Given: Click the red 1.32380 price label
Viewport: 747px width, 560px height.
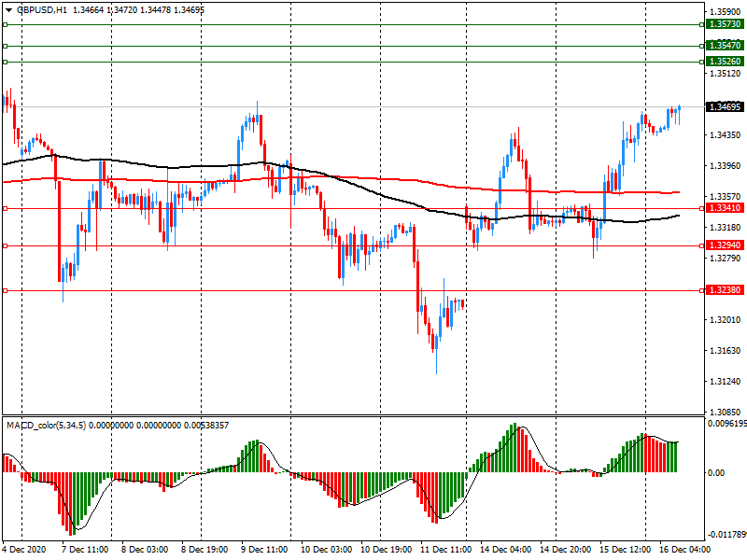Looking at the screenshot, I should click(725, 290).
